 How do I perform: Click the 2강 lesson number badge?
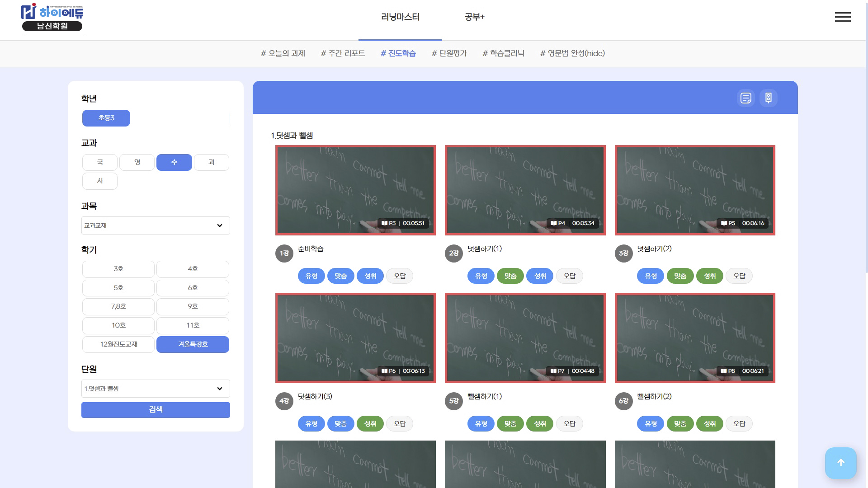(454, 253)
